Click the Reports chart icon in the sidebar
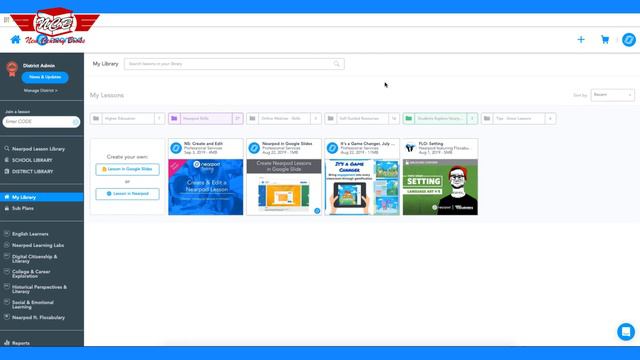 (x=7, y=343)
